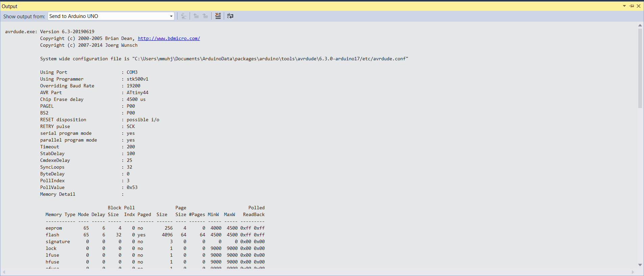Click the horizontal scrollbar left arrow
Image resolution: width=644 pixels, height=276 pixels.
4,272
